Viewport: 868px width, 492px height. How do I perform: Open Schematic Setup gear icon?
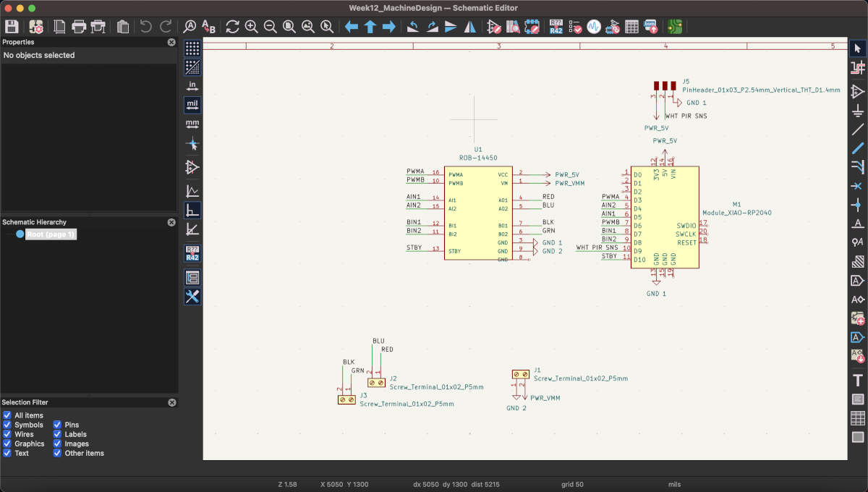point(35,27)
